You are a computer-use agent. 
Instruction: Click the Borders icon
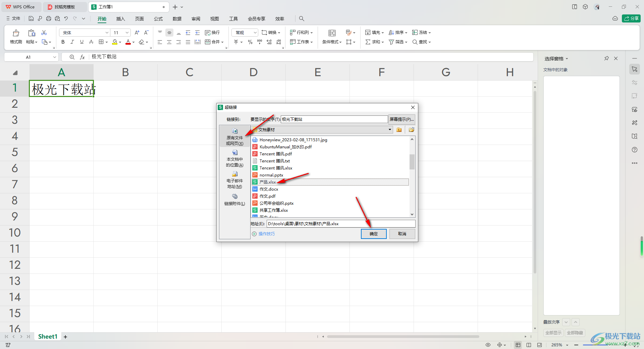pyautogui.click(x=101, y=42)
